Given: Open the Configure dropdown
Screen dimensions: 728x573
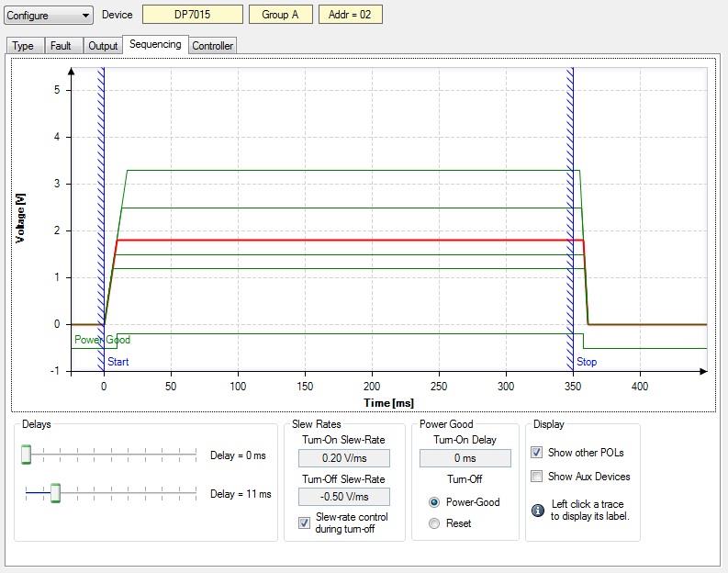Looking at the screenshot, I should [x=48, y=16].
